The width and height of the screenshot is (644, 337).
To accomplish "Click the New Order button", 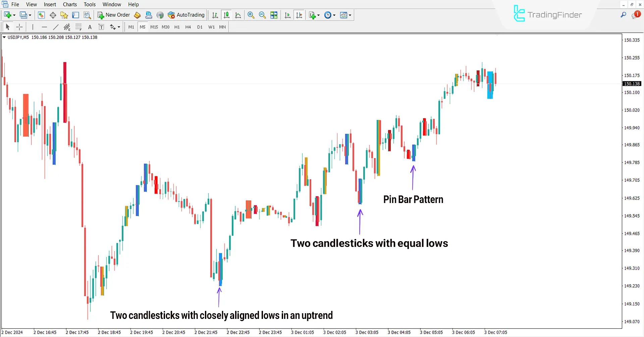I will point(113,15).
